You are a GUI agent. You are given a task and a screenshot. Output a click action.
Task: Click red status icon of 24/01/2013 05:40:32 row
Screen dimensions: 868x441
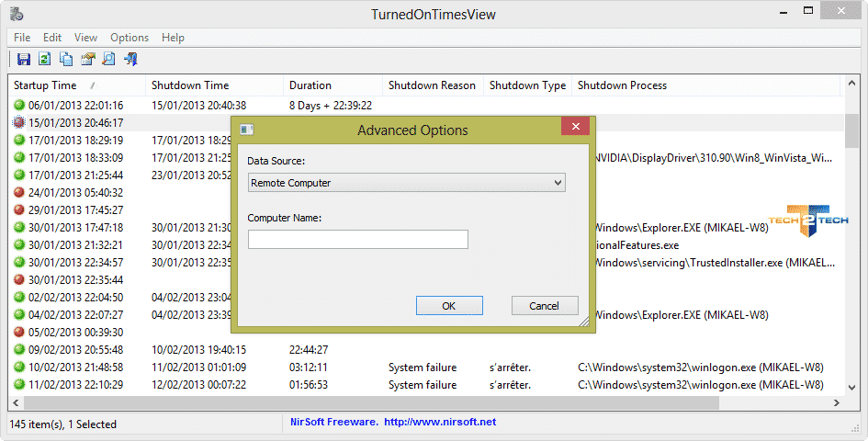tap(19, 192)
